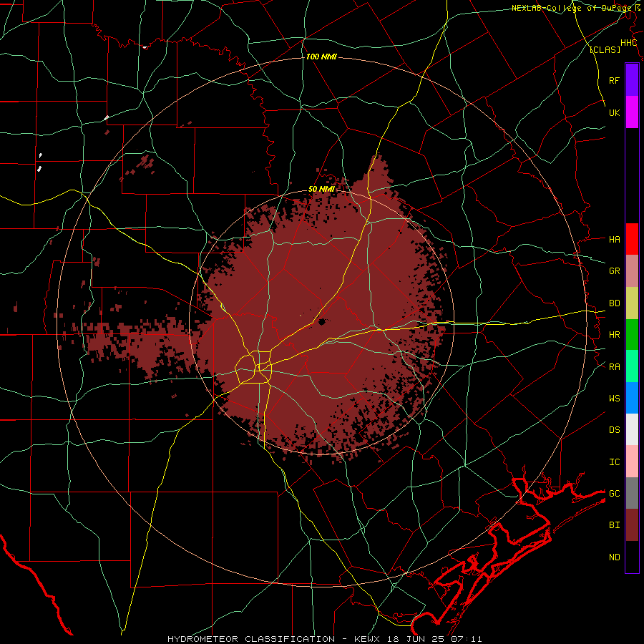Click the purple RF color swatch in legend
Viewport: 644px width, 644px height.
coord(632,80)
